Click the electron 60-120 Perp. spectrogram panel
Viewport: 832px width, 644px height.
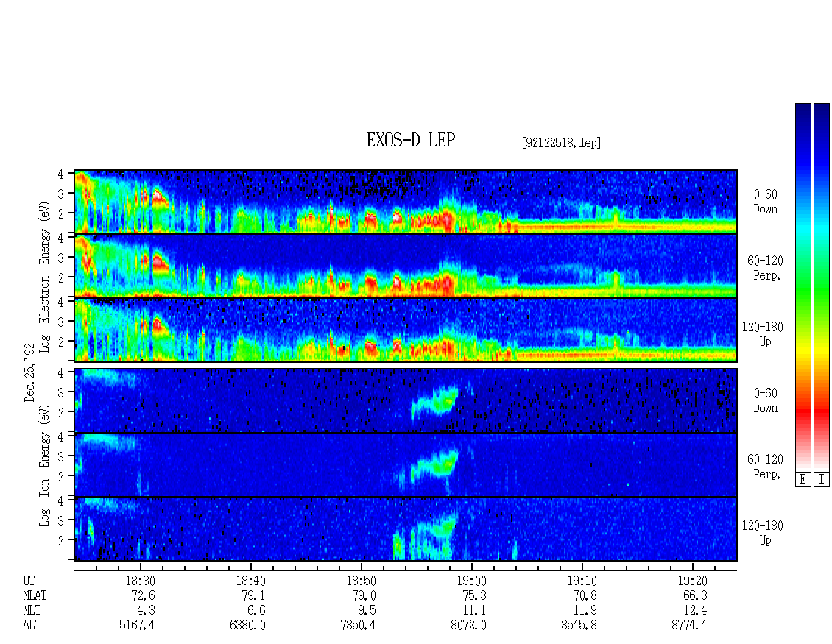point(406,266)
